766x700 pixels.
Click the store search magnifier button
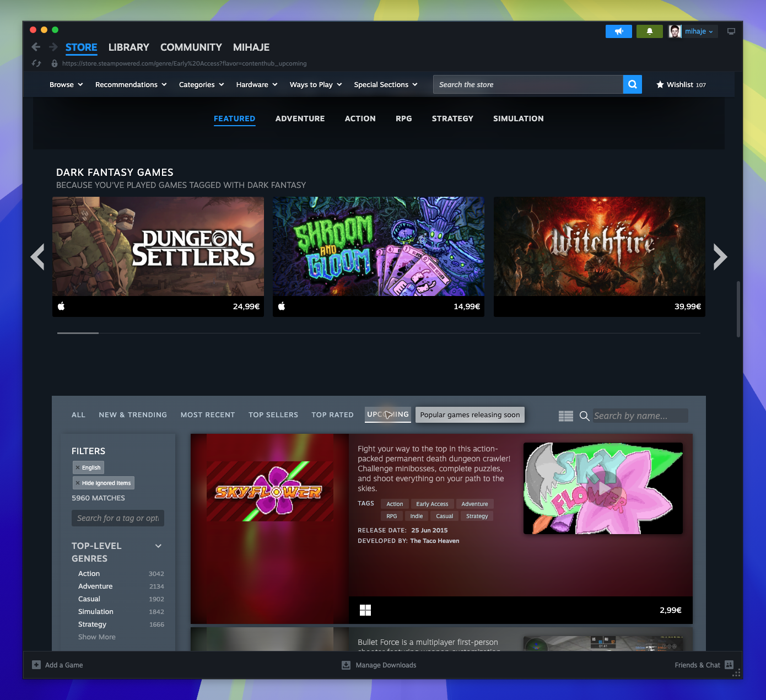click(x=633, y=84)
